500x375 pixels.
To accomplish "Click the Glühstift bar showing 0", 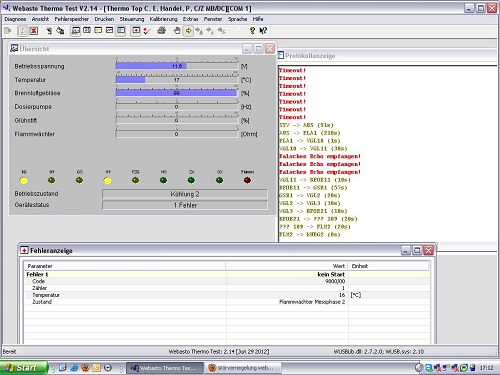I will (x=177, y=120).
